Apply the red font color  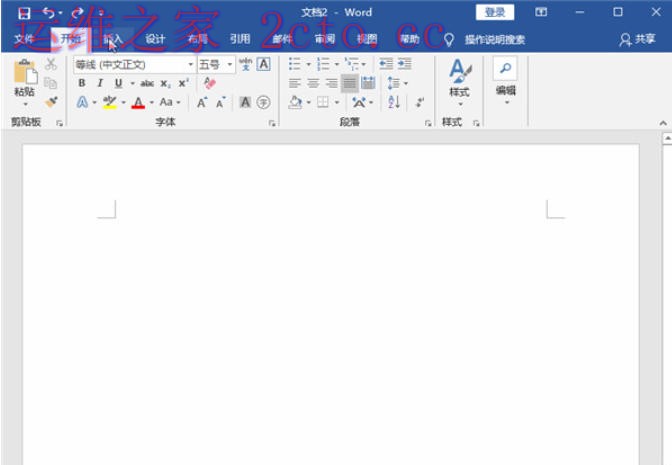point(138,102)
